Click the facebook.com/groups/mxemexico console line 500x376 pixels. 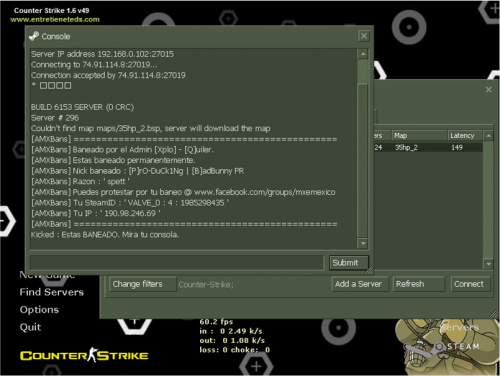(183, 192)
